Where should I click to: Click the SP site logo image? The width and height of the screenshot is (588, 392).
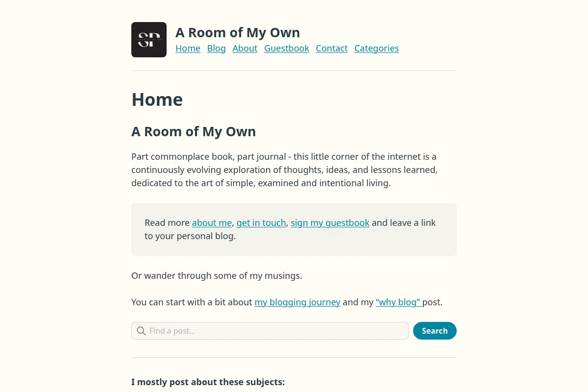click(149, 40)
